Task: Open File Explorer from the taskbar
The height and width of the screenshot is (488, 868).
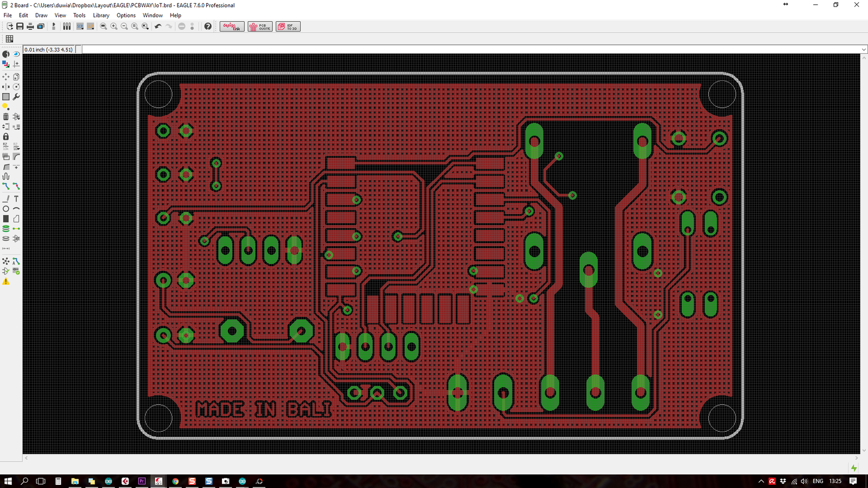Action: 75,481
